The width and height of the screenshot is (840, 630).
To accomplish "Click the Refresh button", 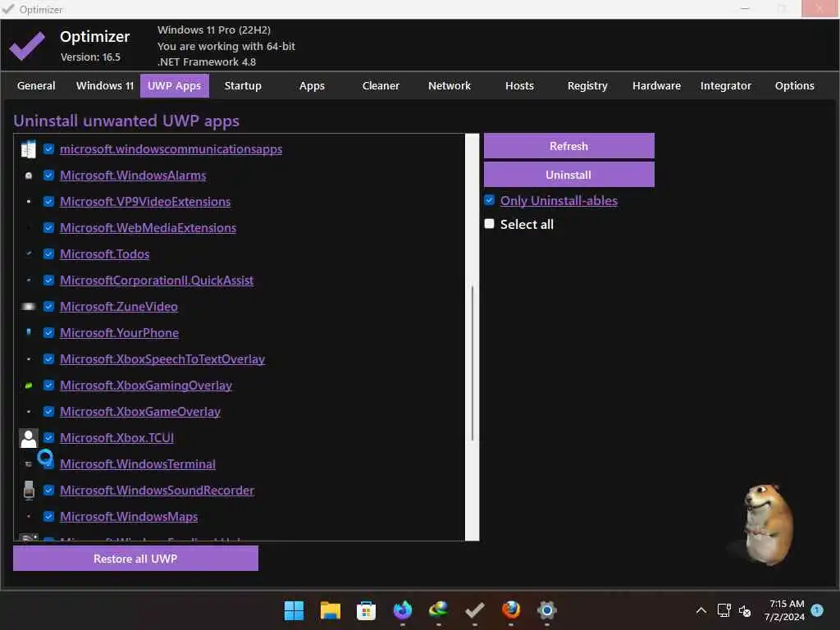I will point(569,146).
